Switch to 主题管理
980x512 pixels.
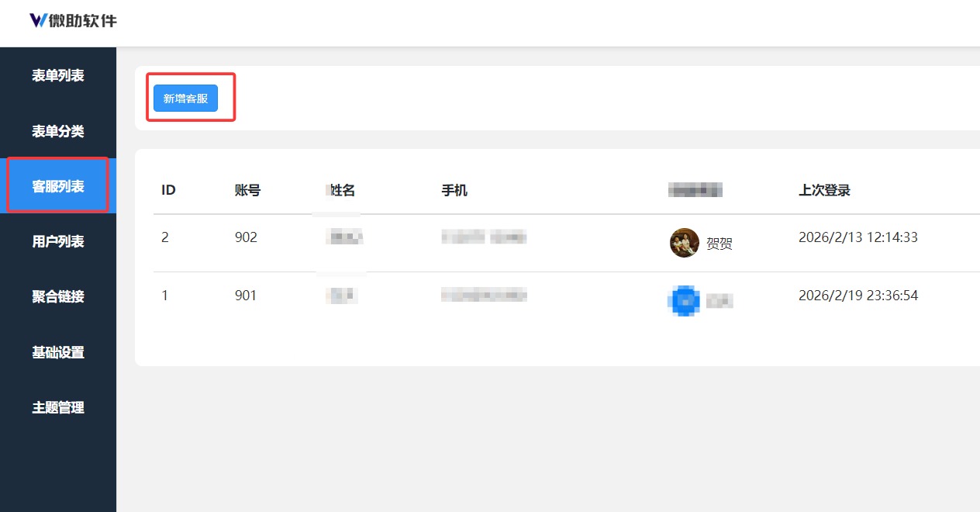click(58, 407)
